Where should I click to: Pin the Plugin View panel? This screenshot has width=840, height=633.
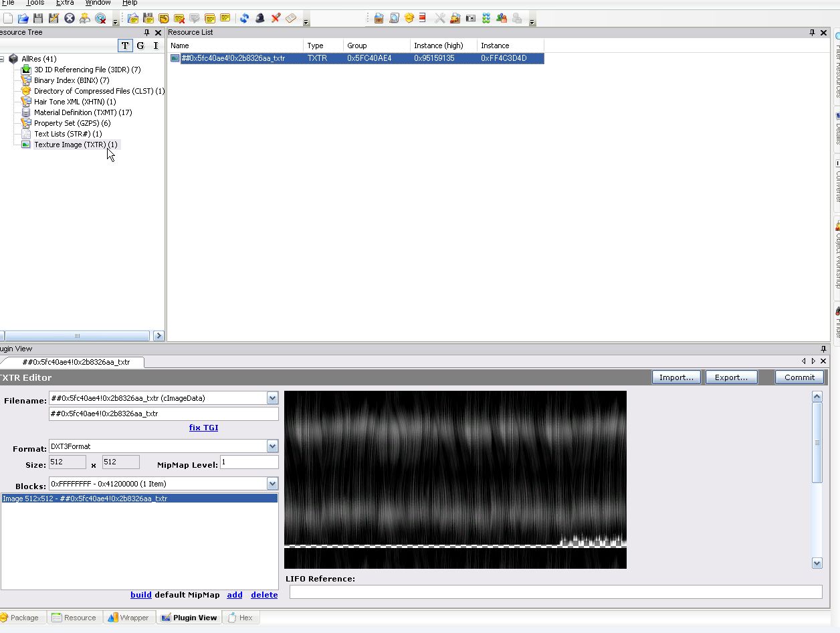823,349
